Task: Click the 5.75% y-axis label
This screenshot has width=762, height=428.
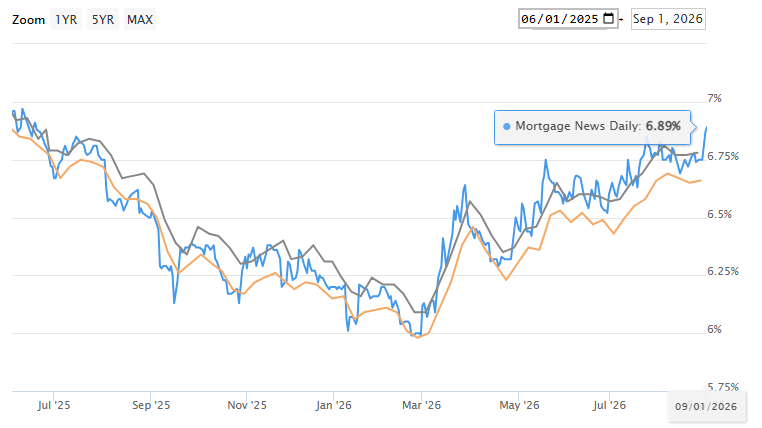Action: pyautogui.click(x=723, y=387)
